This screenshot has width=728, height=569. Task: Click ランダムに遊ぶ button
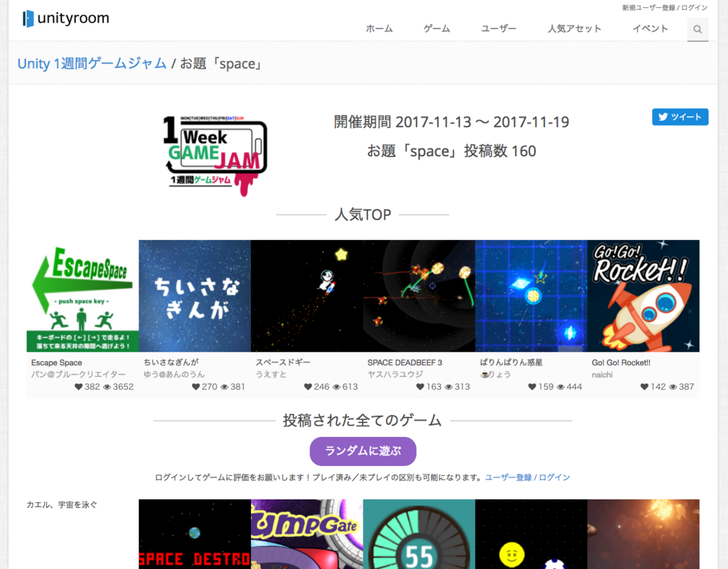pos(363,451)
